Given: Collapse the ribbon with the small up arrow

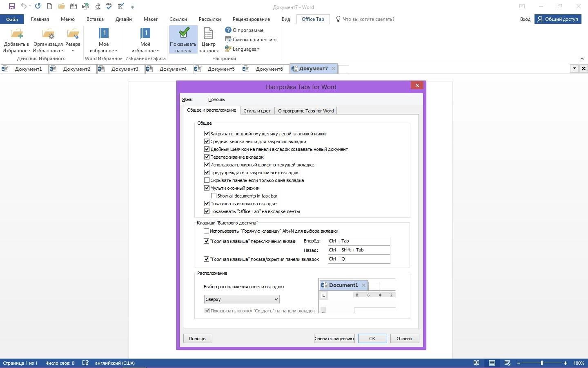Looking at the screenshot, I should click(582, 58).
